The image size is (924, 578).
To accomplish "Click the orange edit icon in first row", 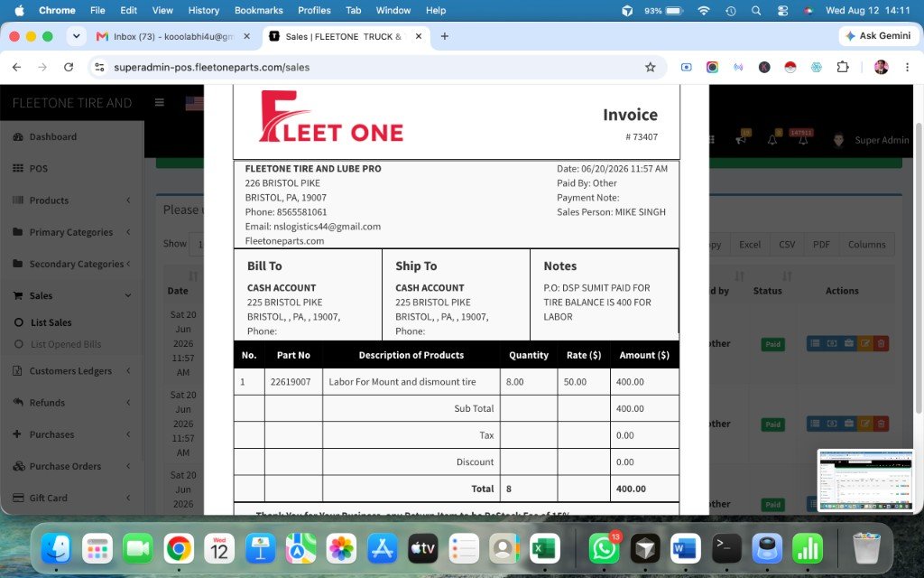I will [x=865, y=343].
